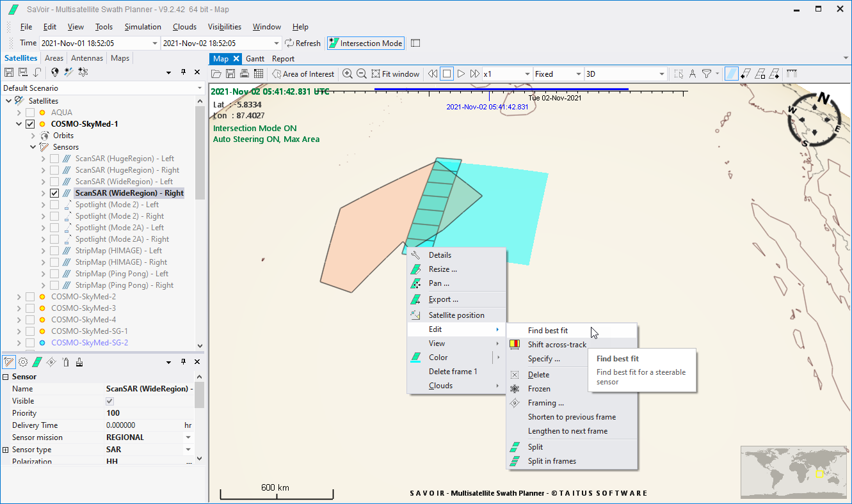Expand the COSMO-SkyMed-2 tree node
Viewport: 852px width, 504px height.
pyautogui.click(x=19, y=297)
